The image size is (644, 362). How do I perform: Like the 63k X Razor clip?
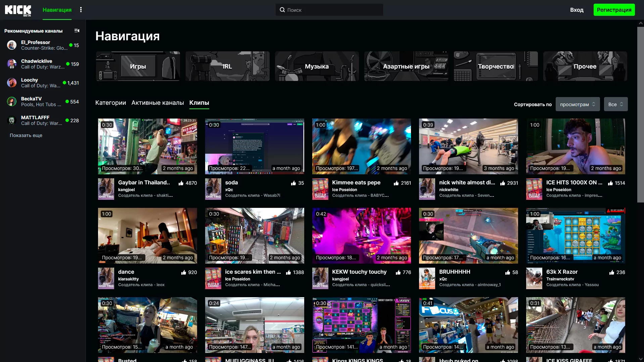click(x=612, y=272)
